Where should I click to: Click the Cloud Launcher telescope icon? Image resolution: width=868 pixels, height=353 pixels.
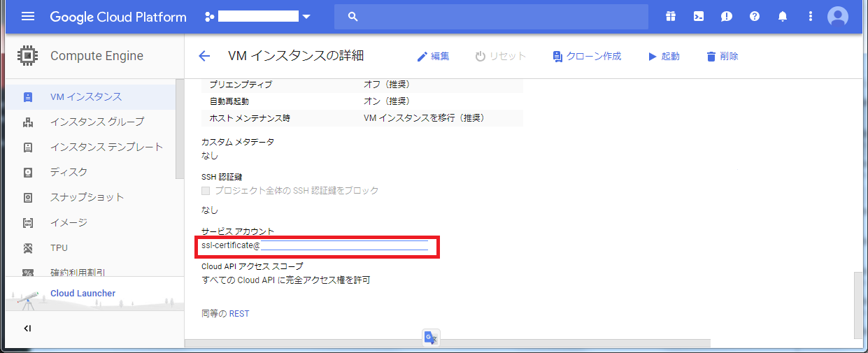tap(28, 300)
